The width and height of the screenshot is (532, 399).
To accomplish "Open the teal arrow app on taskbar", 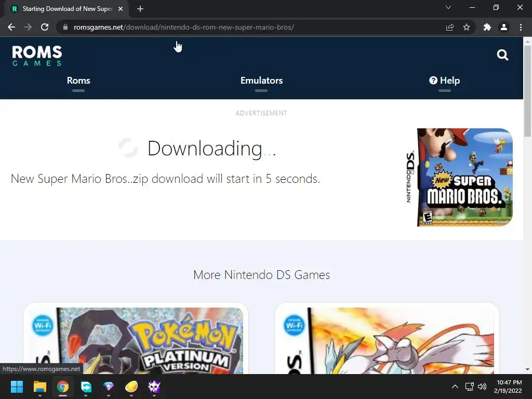I will coord(86,387).
